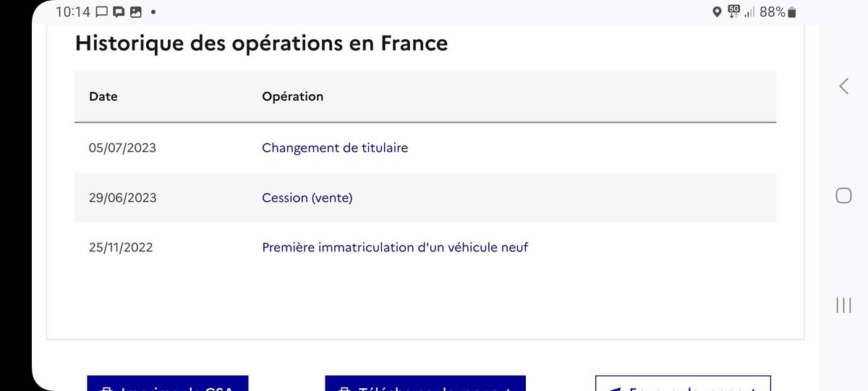Tap the 5G network indicator

tap(734, 12)
